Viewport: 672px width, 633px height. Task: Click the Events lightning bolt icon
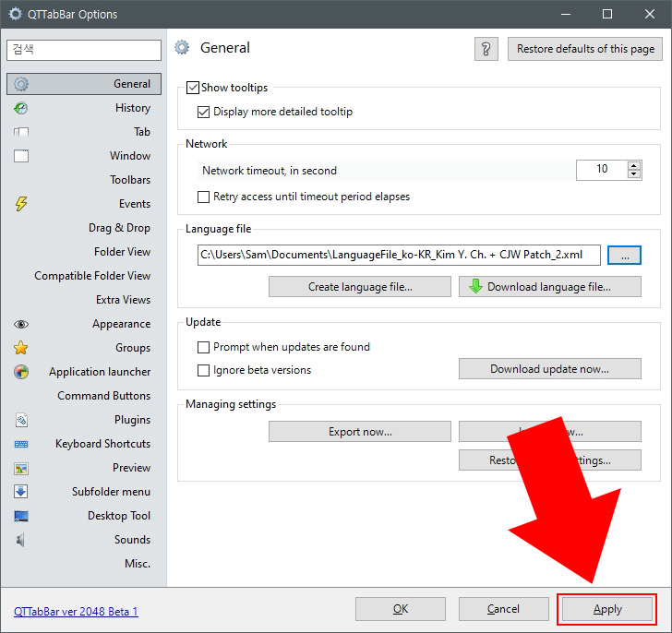pos(21,204)
